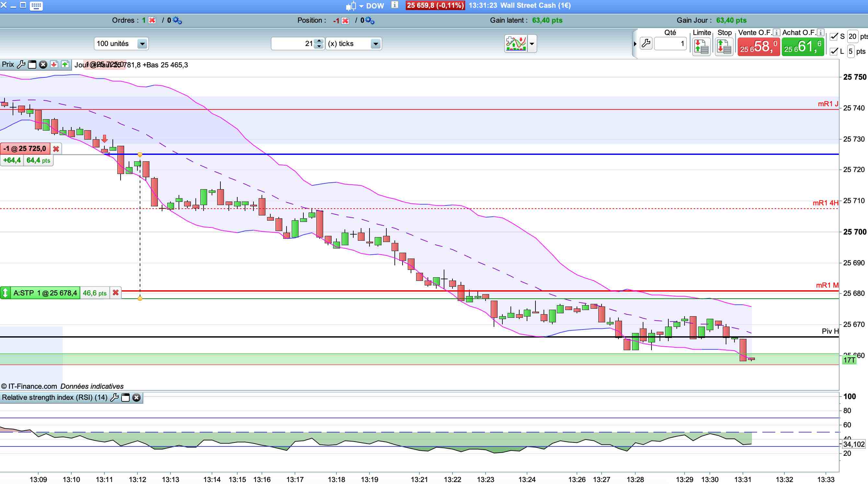The image size is (868, 484).
Task: Click the add indicator chart icon
Action: pos(516,44)
